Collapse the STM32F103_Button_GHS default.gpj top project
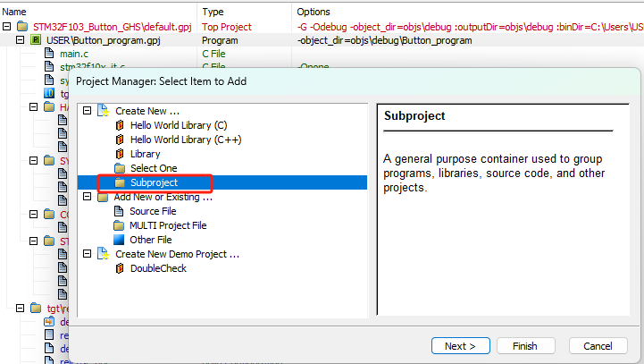Viewport: 644px width, 364px height. pos(7,27)
